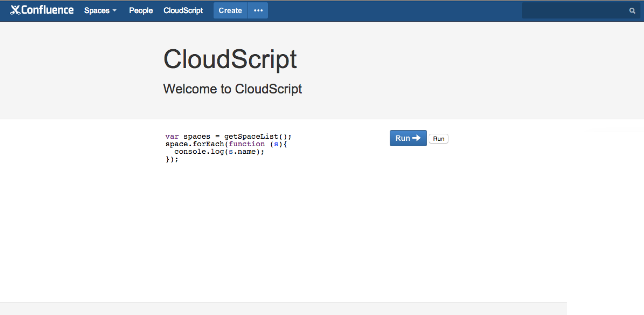Click the CloudScript page heading

[x=230, y=59]
